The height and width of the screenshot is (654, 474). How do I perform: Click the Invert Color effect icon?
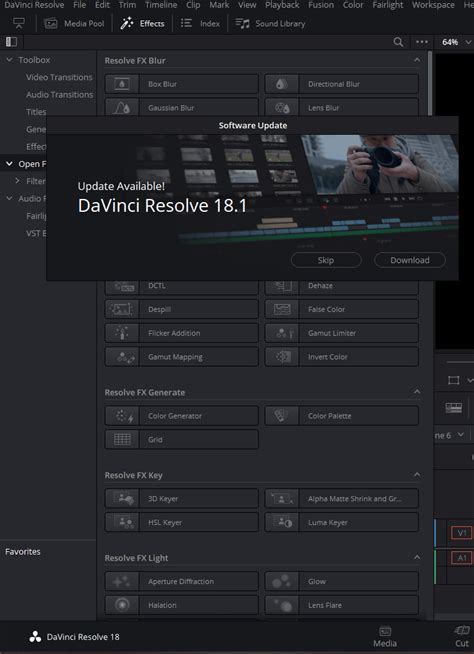pos(282,357)
